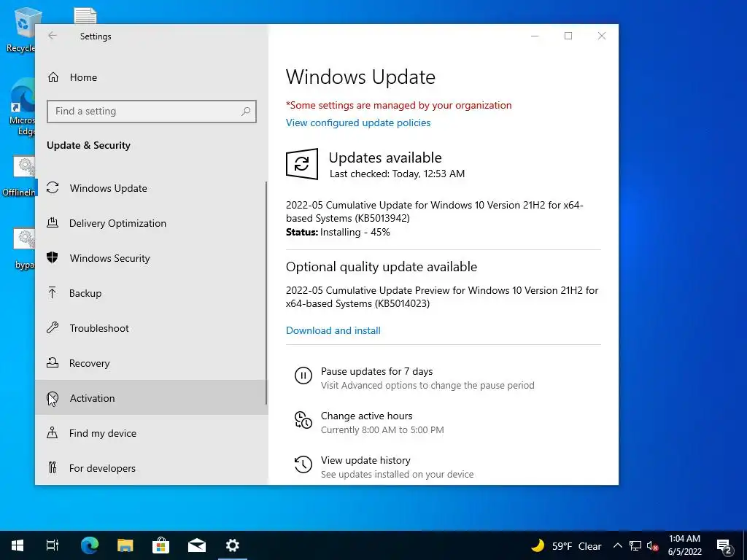Open the Windows Update sidebar item
747x560 pixels.
151,188
